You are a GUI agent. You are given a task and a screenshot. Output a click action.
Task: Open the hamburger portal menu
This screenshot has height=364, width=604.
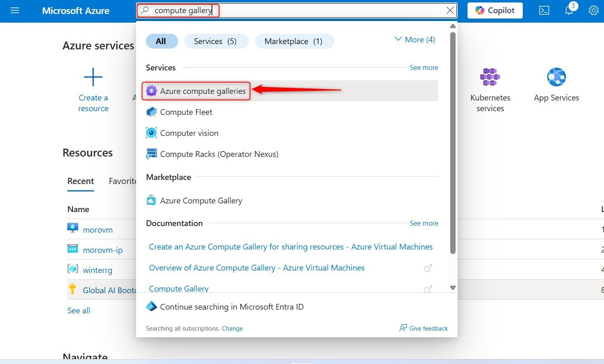point(15,10)
